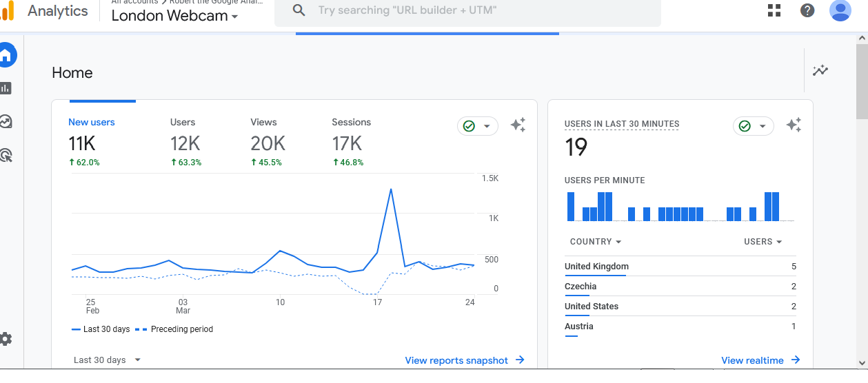Open the Advertising cursor-target icon

click(6, 155)
